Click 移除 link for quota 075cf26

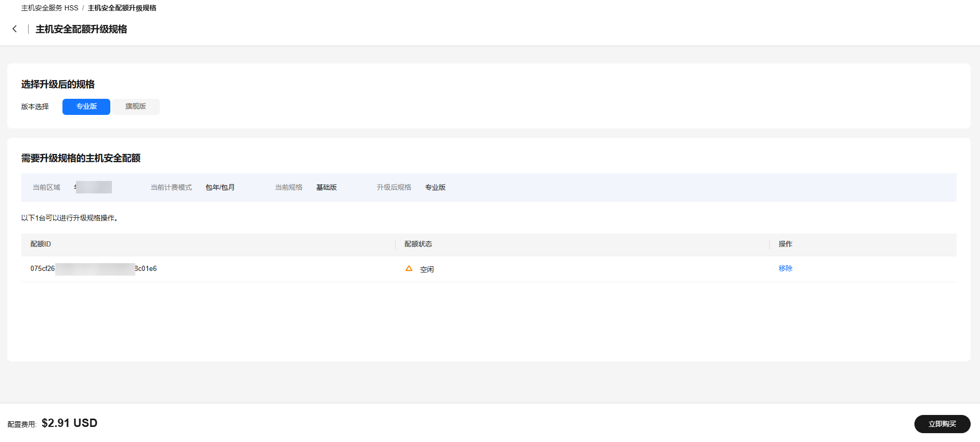tap(785, 268)
